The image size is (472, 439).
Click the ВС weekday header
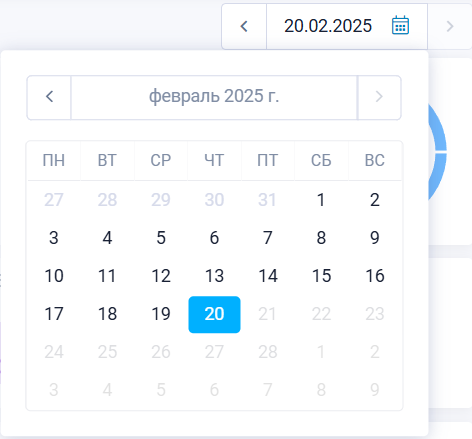(375, 160)
